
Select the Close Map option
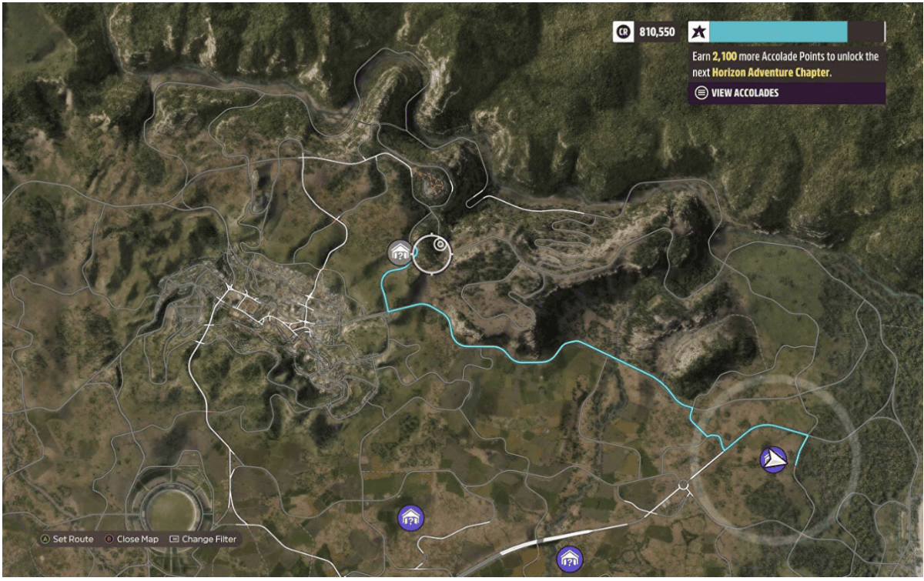coord(138,539)
